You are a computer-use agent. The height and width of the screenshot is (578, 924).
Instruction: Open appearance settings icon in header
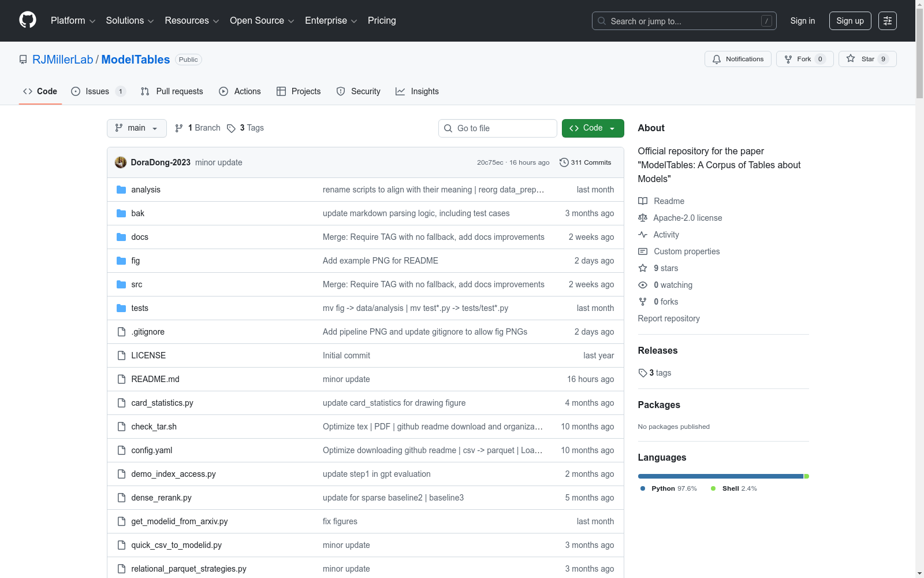[888, 21]
